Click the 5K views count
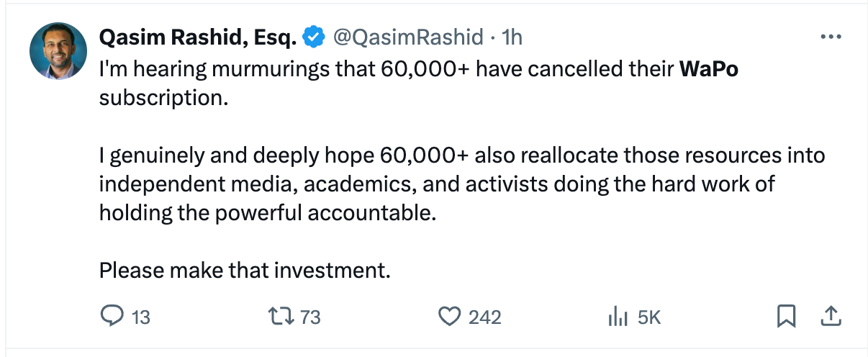Image resolution: width=868 pixels, height=357 pixels. point(649,317)
